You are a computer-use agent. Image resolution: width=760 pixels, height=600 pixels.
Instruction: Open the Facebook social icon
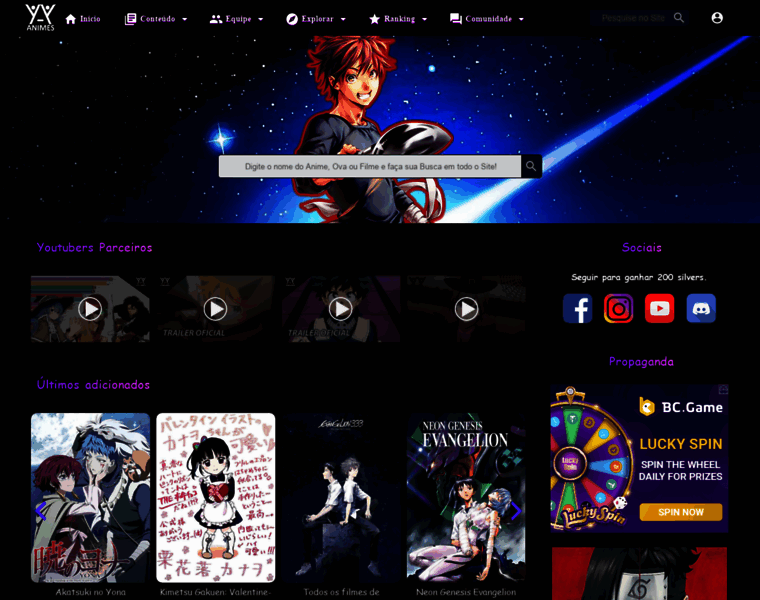point(577,308)
